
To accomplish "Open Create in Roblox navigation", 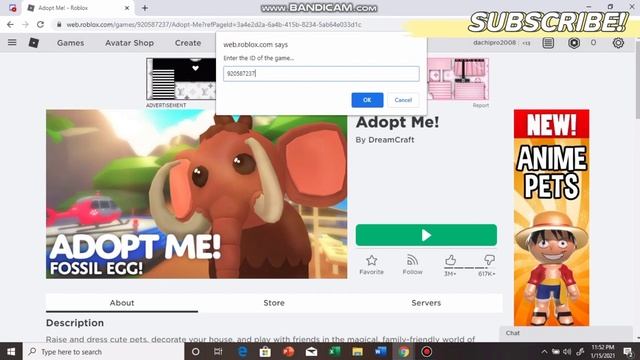I will coord(188,43).
